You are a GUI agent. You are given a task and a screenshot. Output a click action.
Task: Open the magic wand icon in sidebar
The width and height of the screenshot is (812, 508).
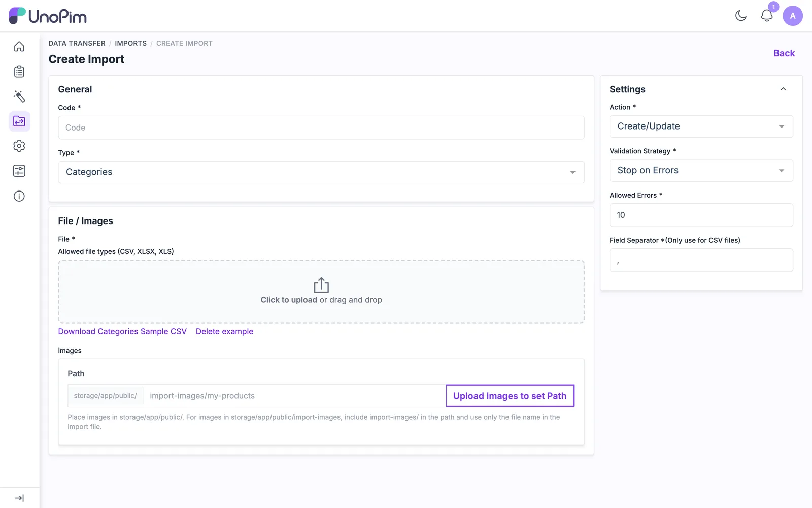19,97
